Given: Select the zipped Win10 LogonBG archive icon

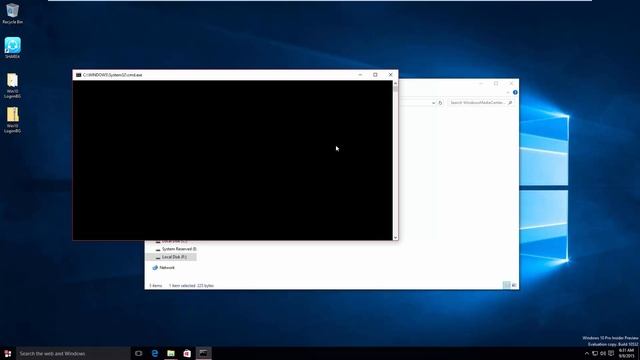Looking at the screenshot, I should [12, 120].
